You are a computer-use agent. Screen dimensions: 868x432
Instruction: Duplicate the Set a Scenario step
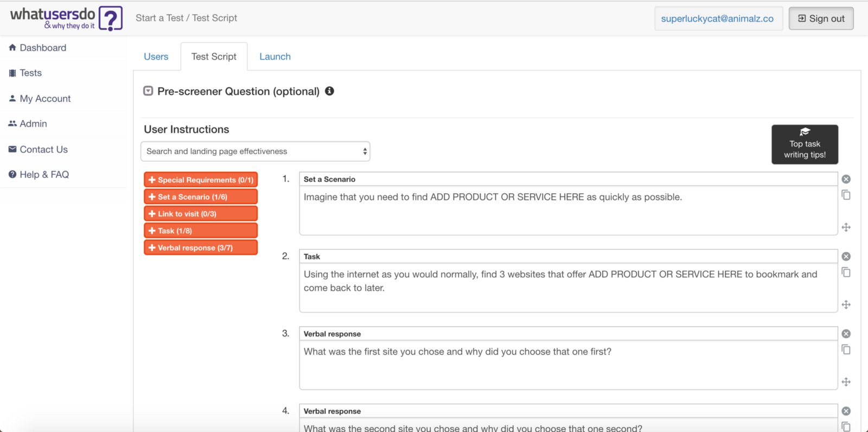846,195
